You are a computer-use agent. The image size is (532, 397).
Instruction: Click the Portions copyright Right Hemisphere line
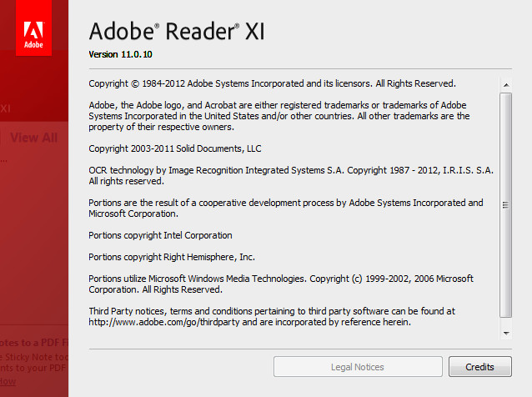coord(172,257)
